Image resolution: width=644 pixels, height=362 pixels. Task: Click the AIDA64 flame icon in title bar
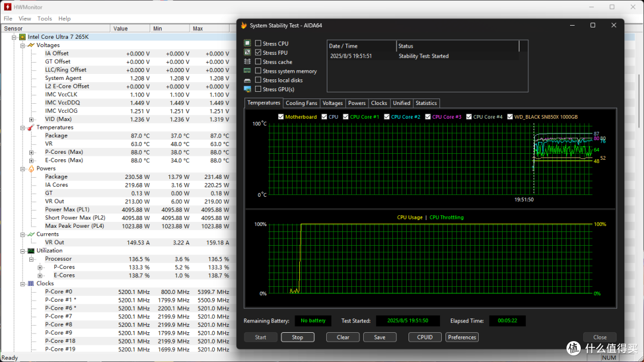(x=244, y=26)
